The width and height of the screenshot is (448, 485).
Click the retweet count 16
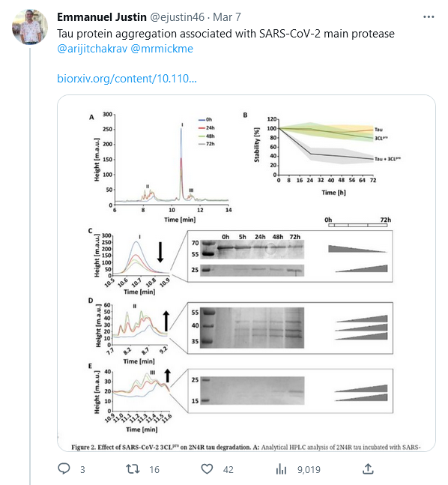154,469
